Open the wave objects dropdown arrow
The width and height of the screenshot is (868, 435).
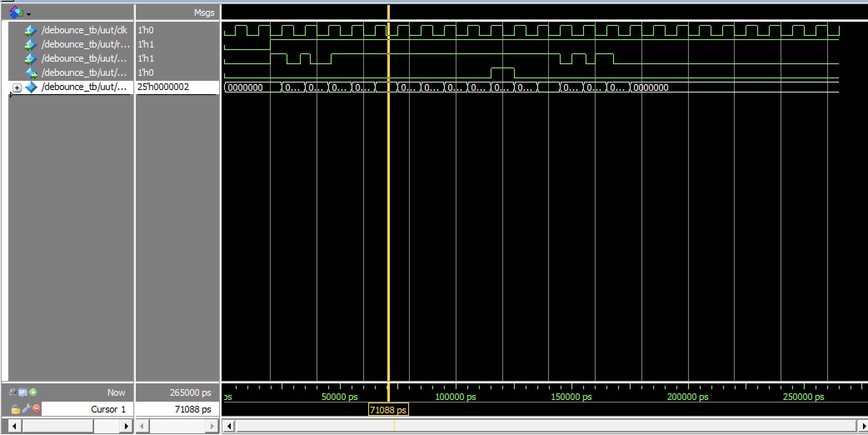click(29, 14)
